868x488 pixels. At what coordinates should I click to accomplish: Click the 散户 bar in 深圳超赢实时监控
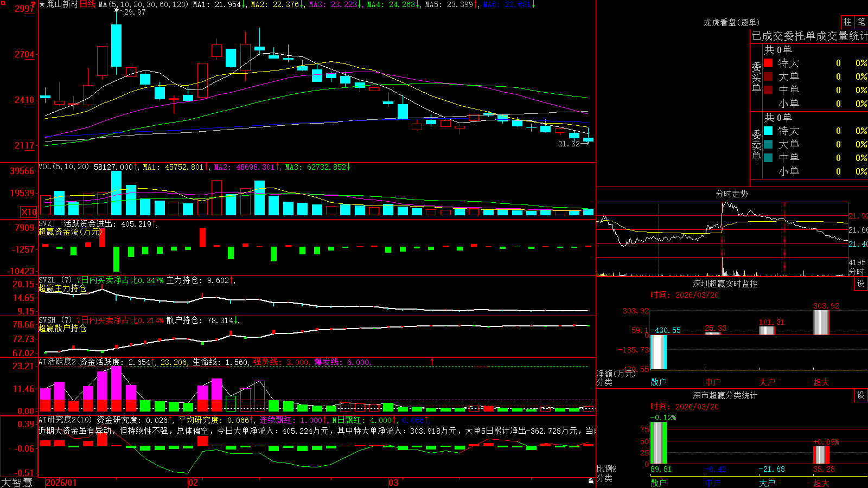pos(658,352)
